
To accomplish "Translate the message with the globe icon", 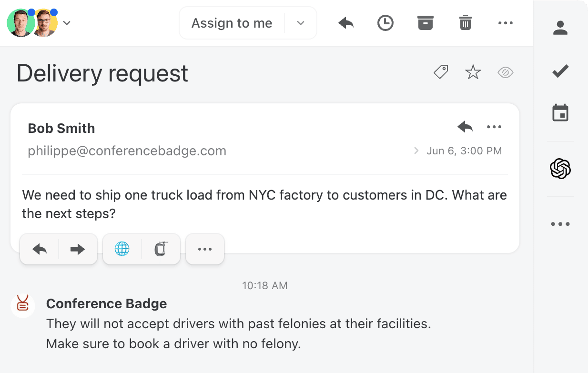I will 122,249.
